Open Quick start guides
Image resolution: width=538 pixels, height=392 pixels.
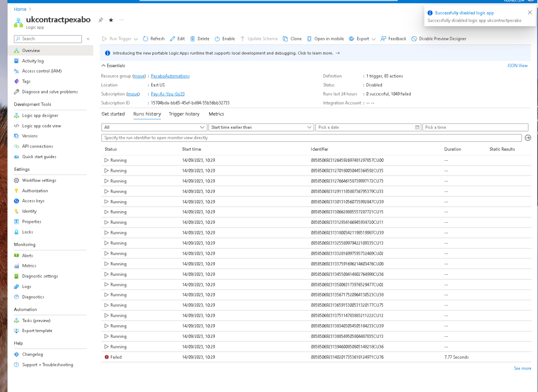pos(39,157)
